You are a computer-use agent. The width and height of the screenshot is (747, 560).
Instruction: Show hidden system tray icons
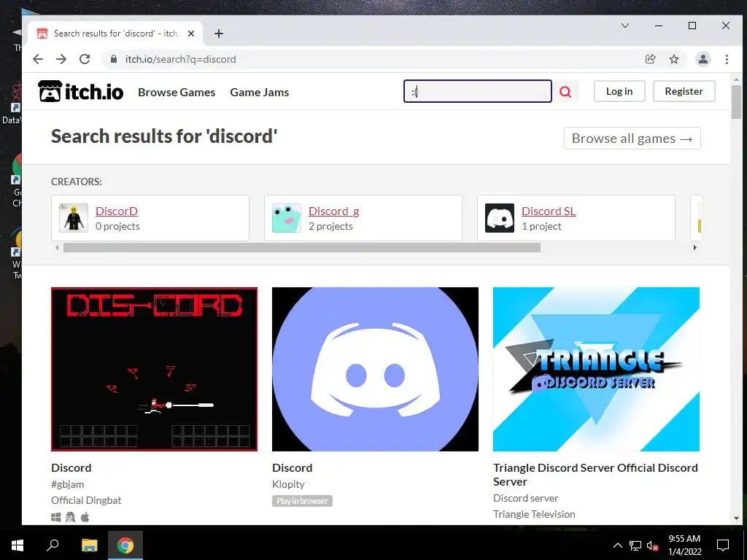pos(617,545)
